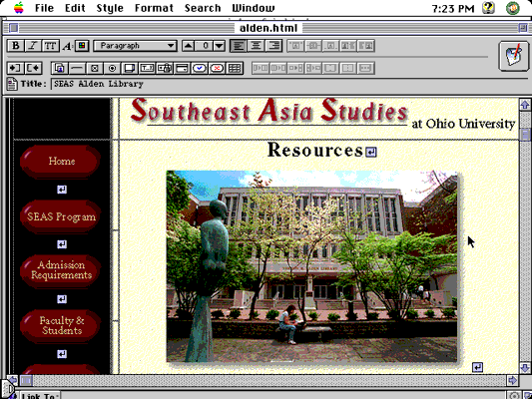The image size is (532, 399).
Task: Click in the Resources heading text
Action: (315, 150)
